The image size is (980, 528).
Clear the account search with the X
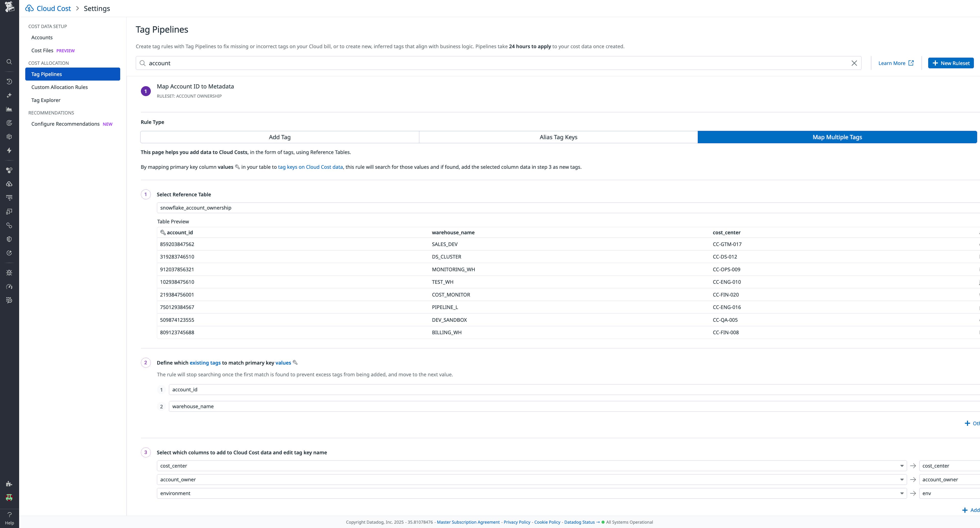click(x=854, y=63)
